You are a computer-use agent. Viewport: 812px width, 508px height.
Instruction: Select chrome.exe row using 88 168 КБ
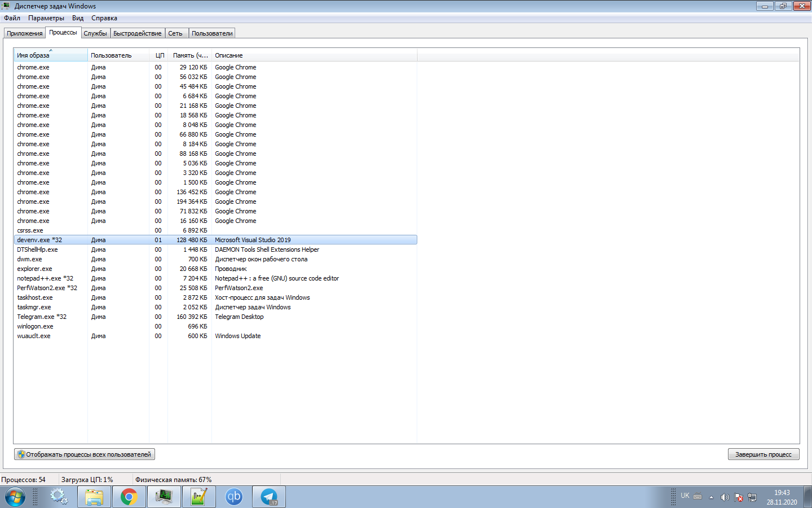[x=215, y=154]
